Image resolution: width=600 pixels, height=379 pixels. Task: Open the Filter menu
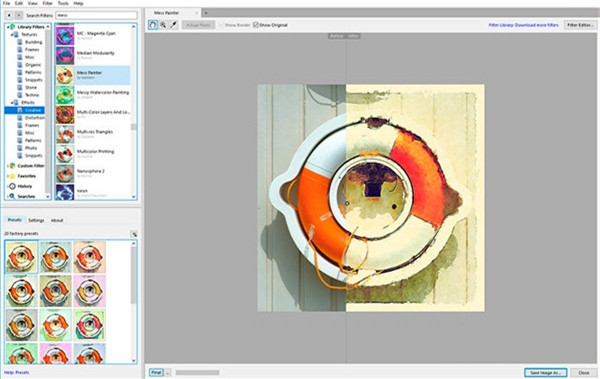(x=47, y=3)
